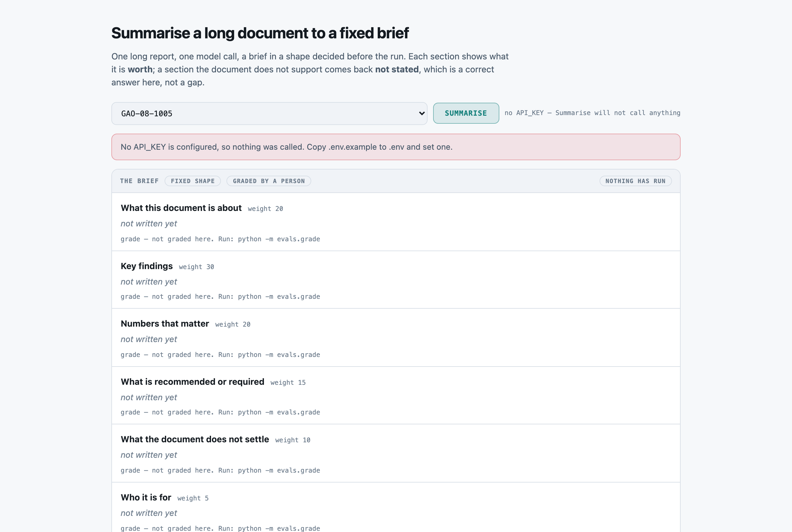Click the Summarise button
The height and width of the screenshot is (532, 792).
coord(466,113)
